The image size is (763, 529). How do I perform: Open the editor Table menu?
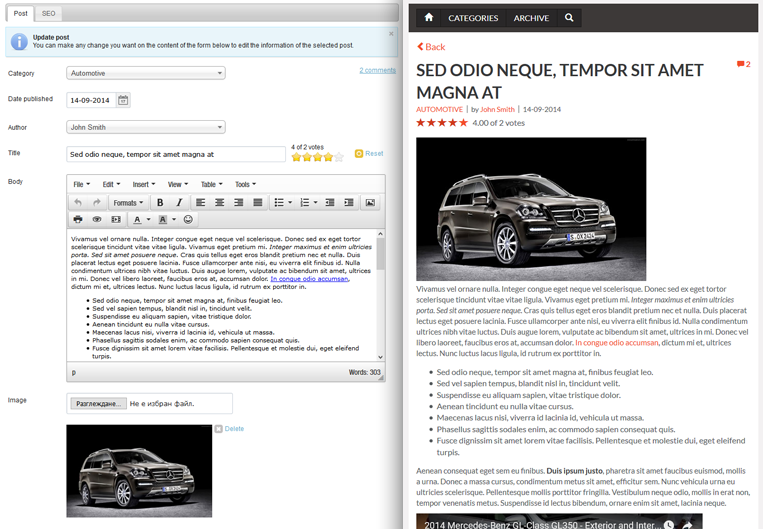[x=212, y=184]
